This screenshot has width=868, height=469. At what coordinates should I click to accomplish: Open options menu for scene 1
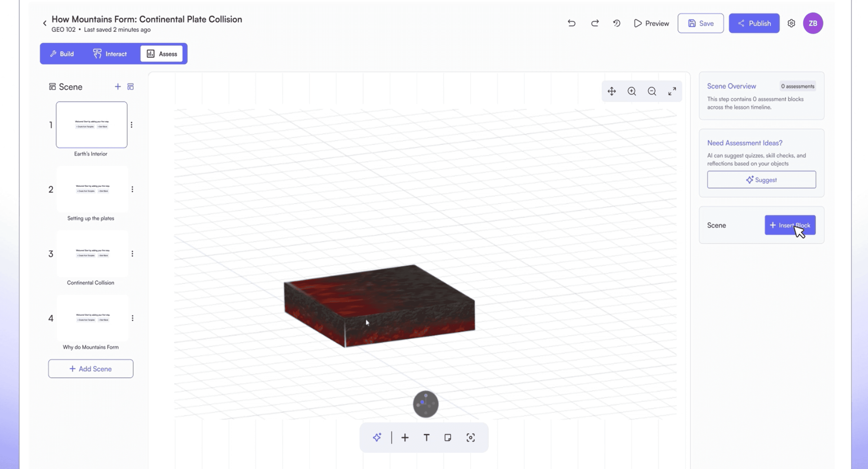pos(131,125)
